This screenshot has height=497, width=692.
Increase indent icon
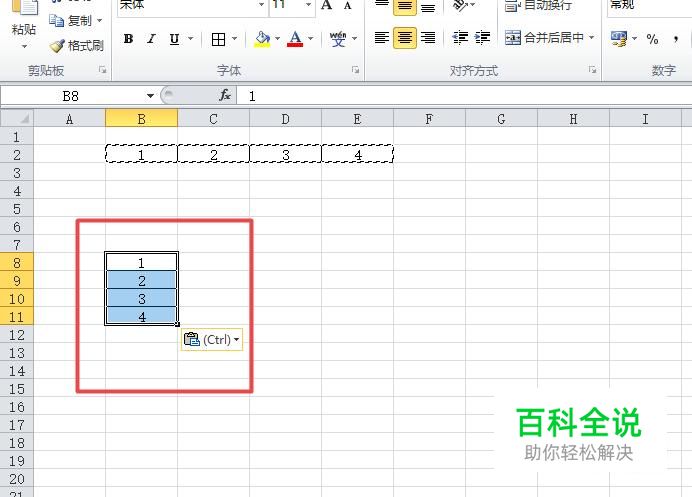click(483, 38)
